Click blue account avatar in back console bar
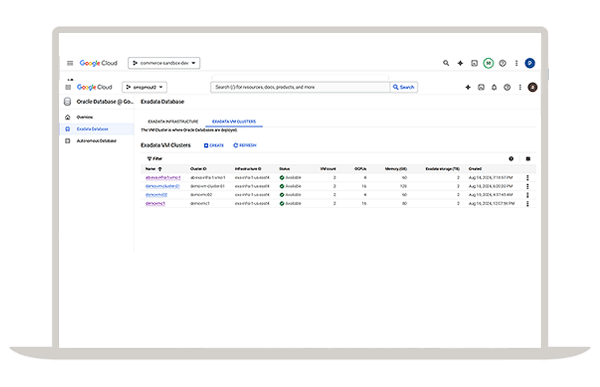Image resolution: width=600 pixels, height=387 pixels. [530, 63]
